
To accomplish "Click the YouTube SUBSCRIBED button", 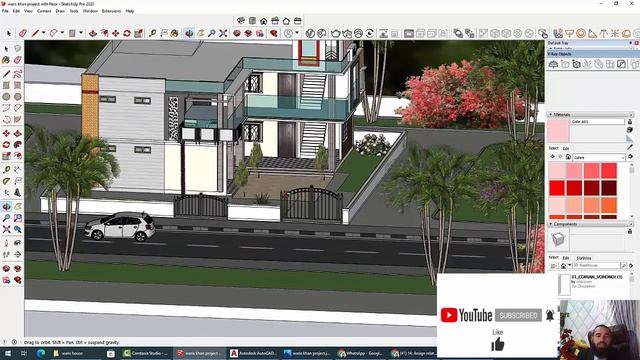I will [x=518, y=315].
